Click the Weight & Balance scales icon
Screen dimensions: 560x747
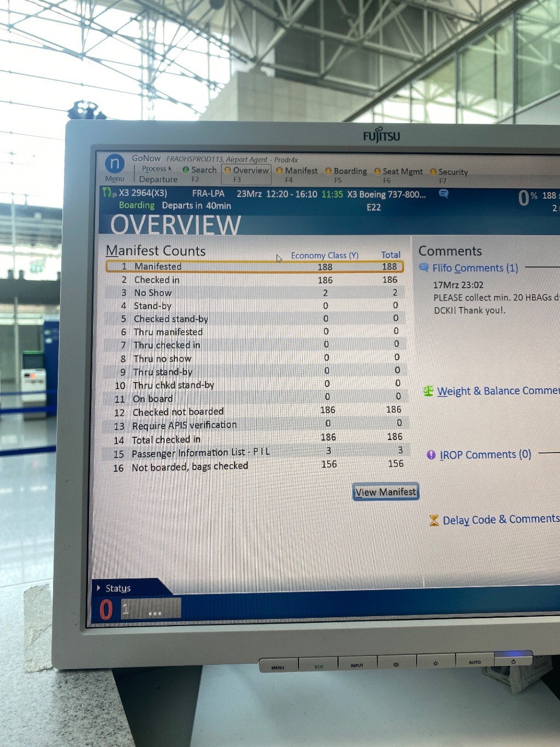point(428,391)
